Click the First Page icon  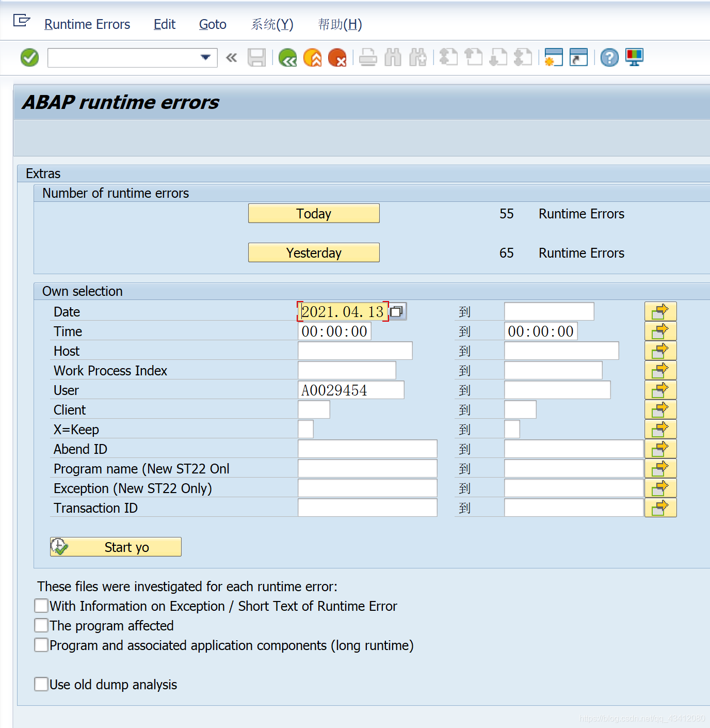[x=448, y=57]
